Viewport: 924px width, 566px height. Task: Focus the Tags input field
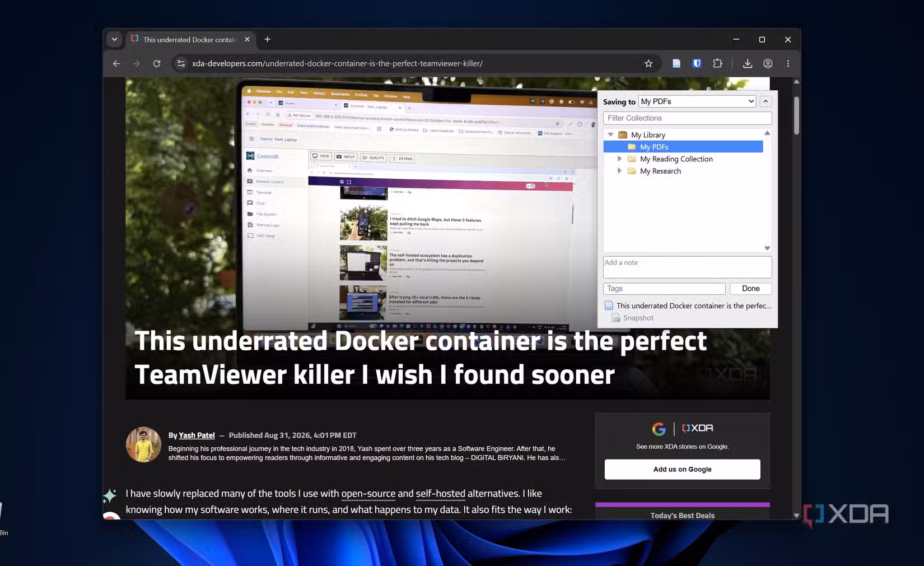(664, 289)
